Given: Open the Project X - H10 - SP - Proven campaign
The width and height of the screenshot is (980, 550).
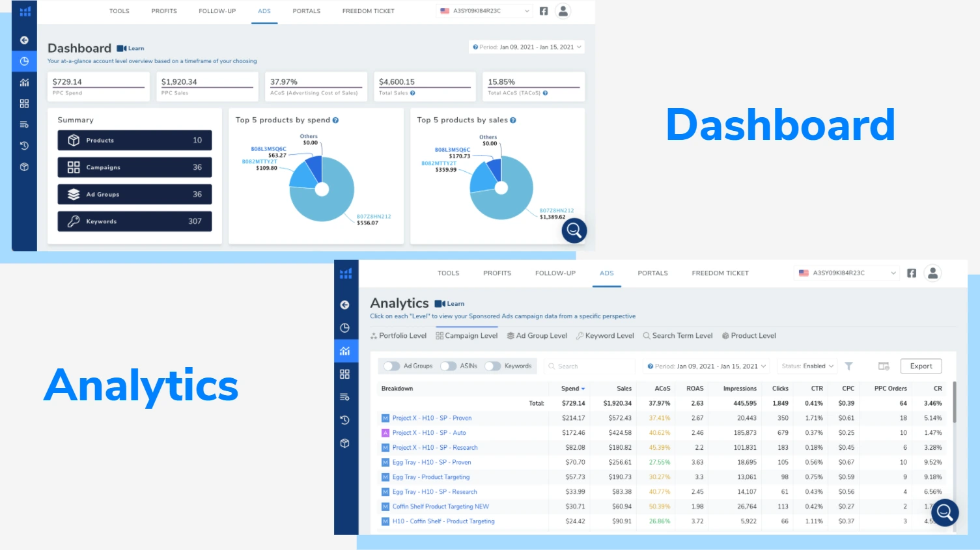Looking at the screenshot, I should [431, 418].
